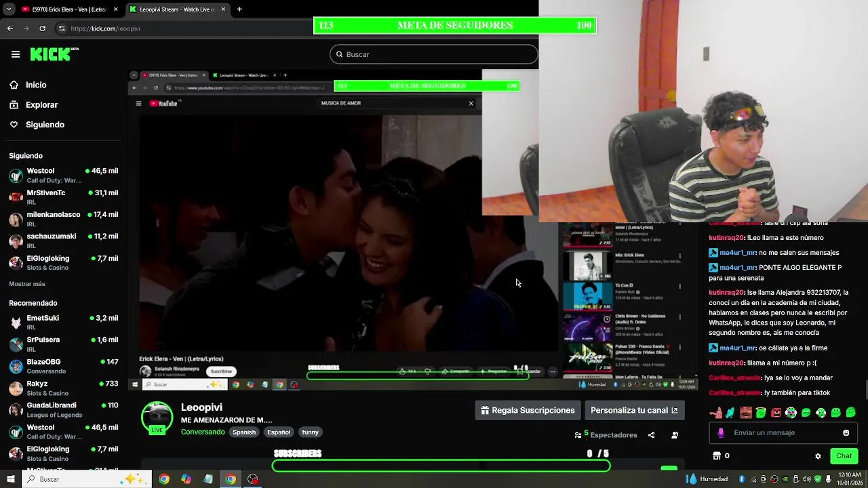Open milenkanolasco channel in sidebar

64,219
